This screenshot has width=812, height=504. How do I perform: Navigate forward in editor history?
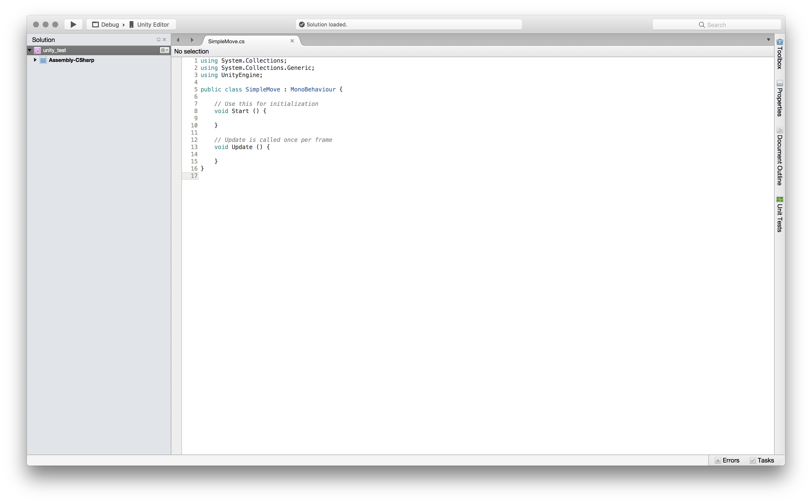click(192, 40)
